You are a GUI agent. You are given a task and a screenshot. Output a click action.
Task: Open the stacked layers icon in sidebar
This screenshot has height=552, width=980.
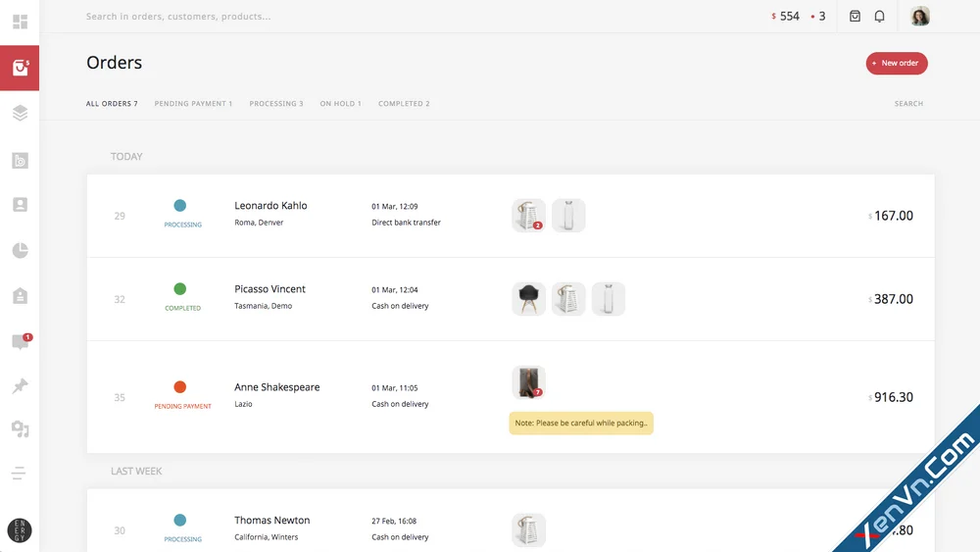pyautogui.click(x=20, y=113)
